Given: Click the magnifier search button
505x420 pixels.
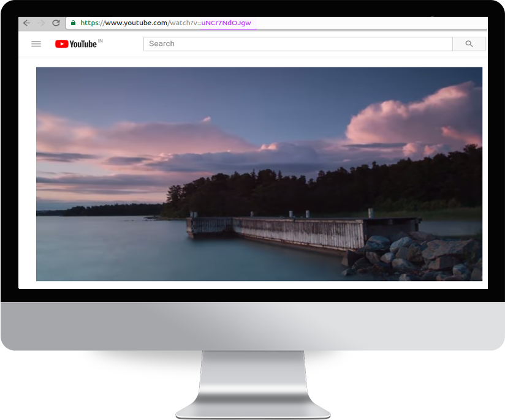Looking at the screenshot, I should (469, 43).
